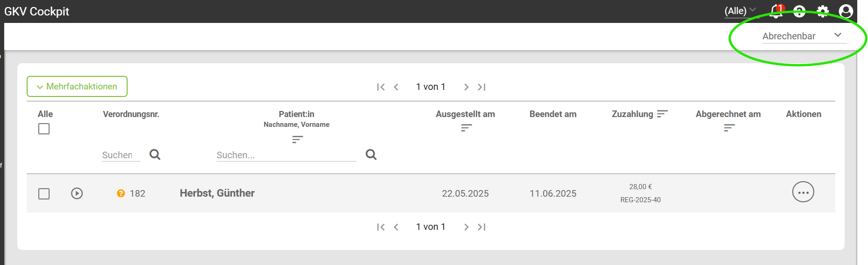Screen dimensions: 868x265
Task: Tick the Alle select-all checkbox
Action: coord(44,129)
